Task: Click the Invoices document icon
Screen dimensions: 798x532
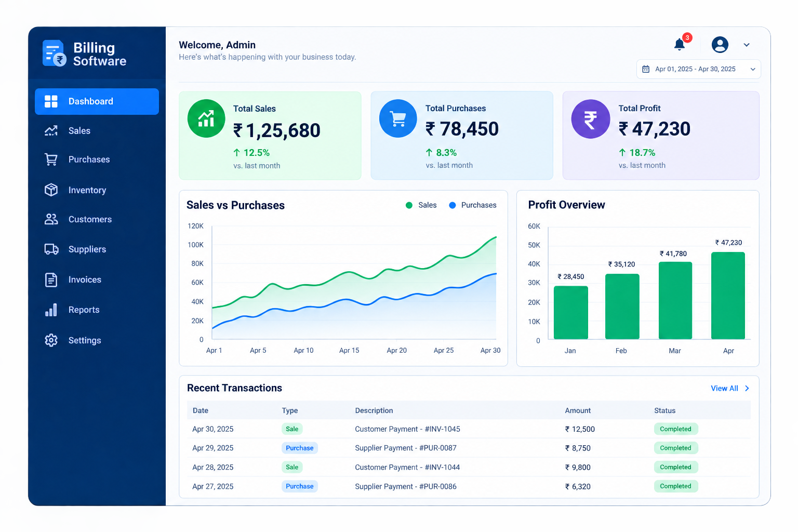Action: pyautogui.click(x=51, y=280)
